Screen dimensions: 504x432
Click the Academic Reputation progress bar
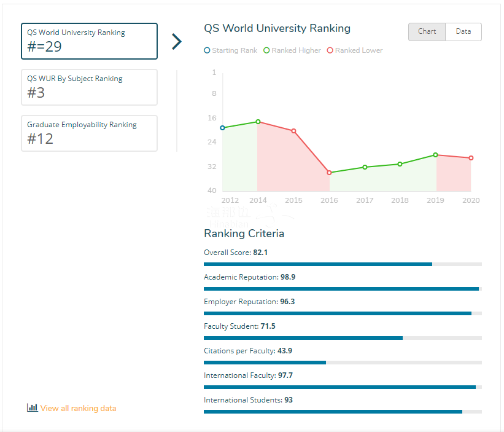343,289
